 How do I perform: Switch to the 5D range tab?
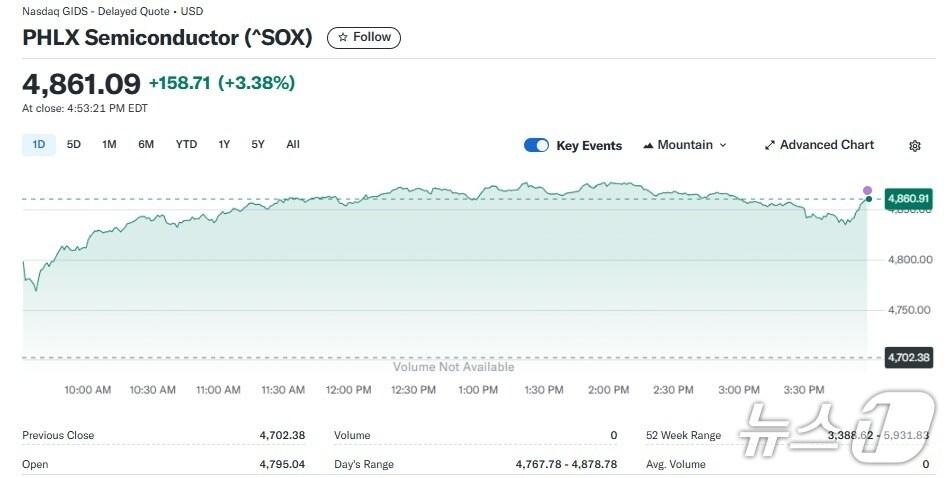point(74,145)
